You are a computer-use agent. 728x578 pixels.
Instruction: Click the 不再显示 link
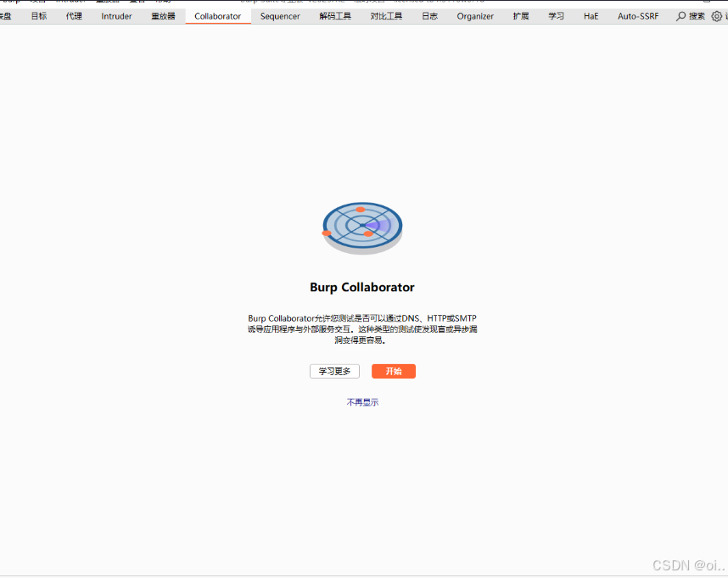point(362,402)
